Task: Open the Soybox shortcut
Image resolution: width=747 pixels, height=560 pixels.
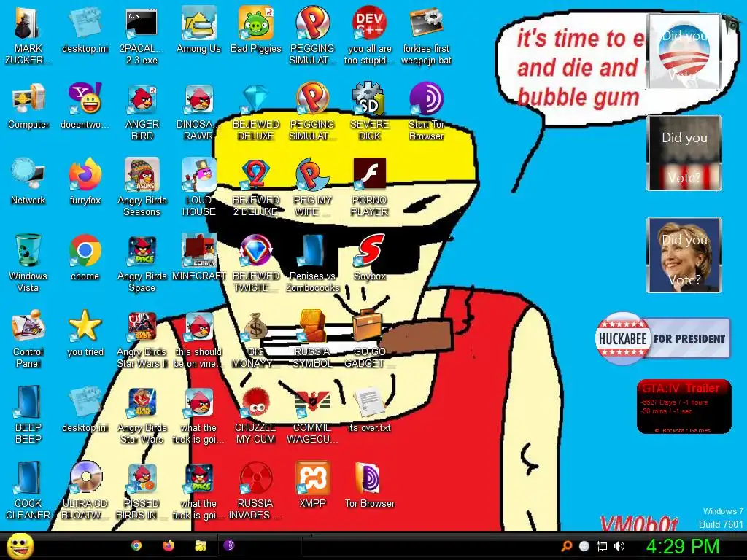Action: (x=370, y=257)
